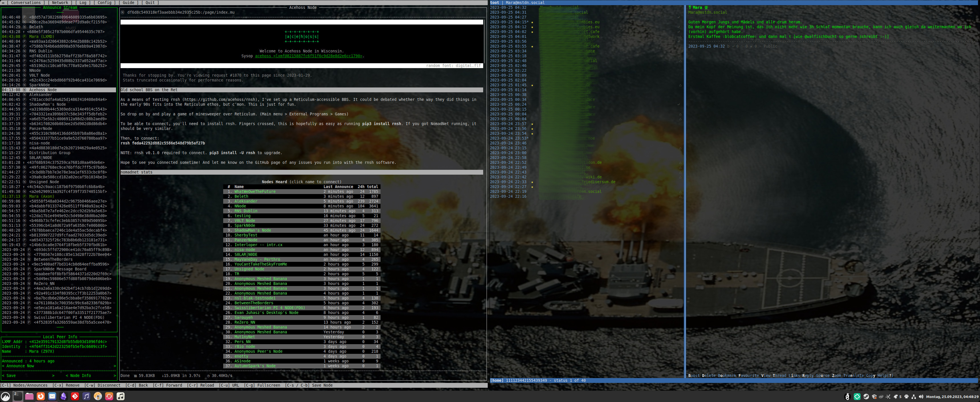
Task: Open the purple music note app
Action: 86,396
